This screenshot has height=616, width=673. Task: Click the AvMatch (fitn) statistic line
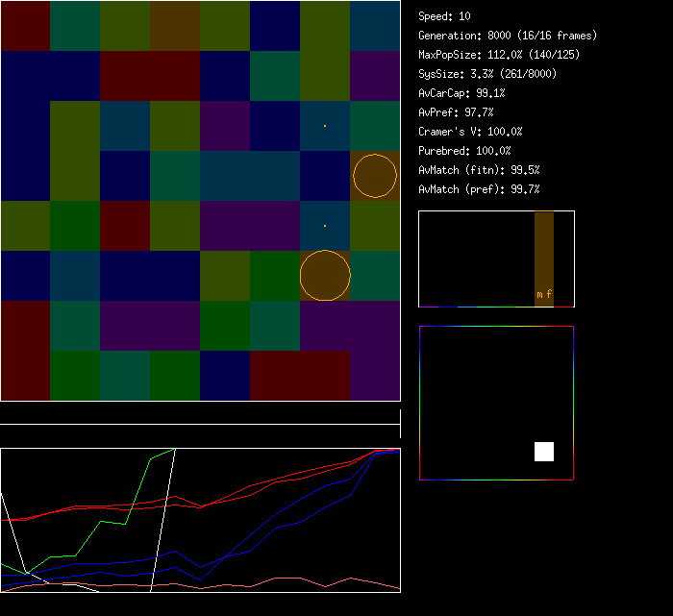point(478,170)
